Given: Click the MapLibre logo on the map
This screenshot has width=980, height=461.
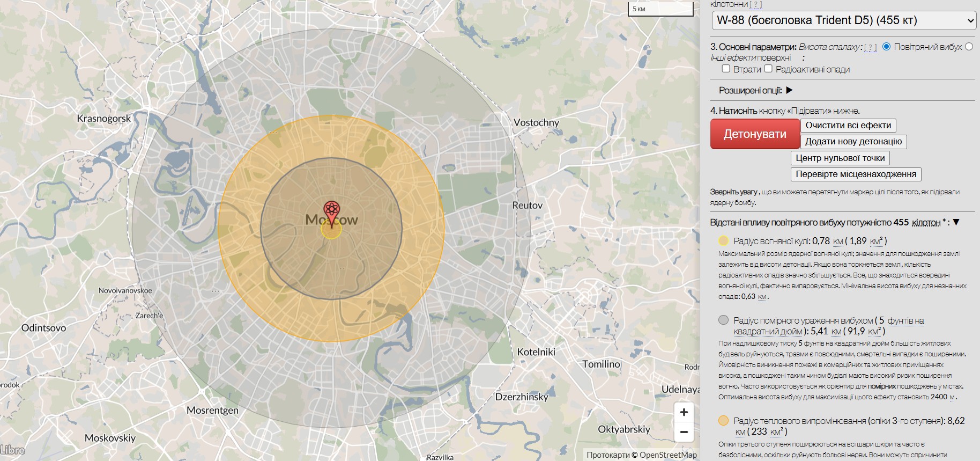Looking at the screenshot, I should pos(12,450).
